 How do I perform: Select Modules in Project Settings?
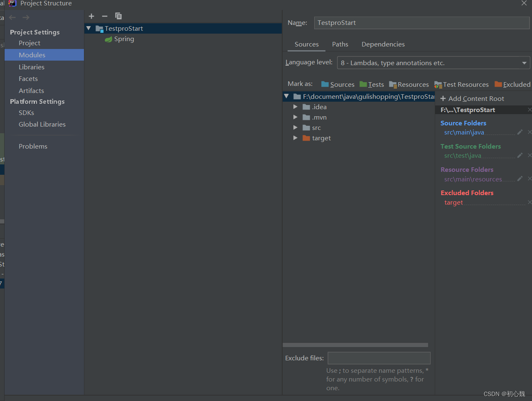point(44,55)
